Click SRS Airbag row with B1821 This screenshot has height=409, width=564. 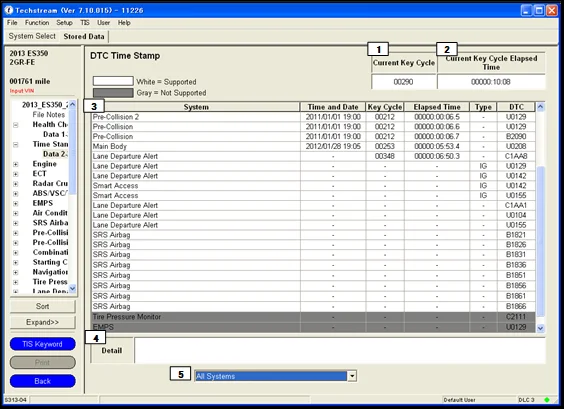coord(313,235)
